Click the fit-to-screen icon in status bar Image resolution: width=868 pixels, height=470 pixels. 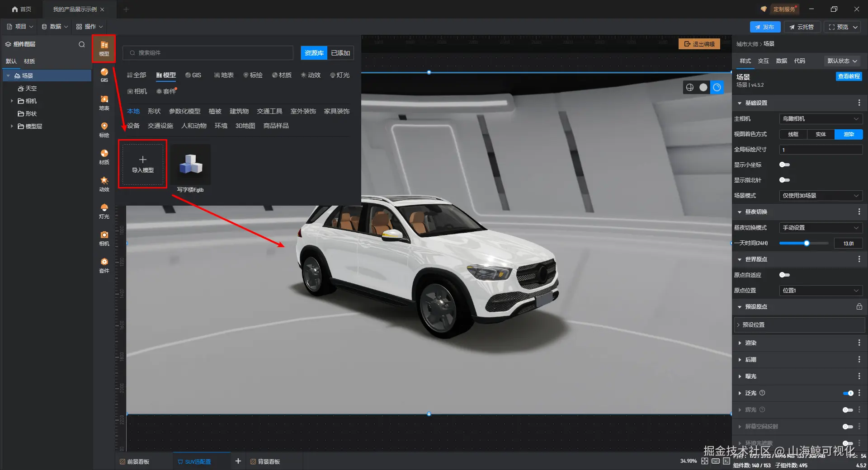pos(705,461)
